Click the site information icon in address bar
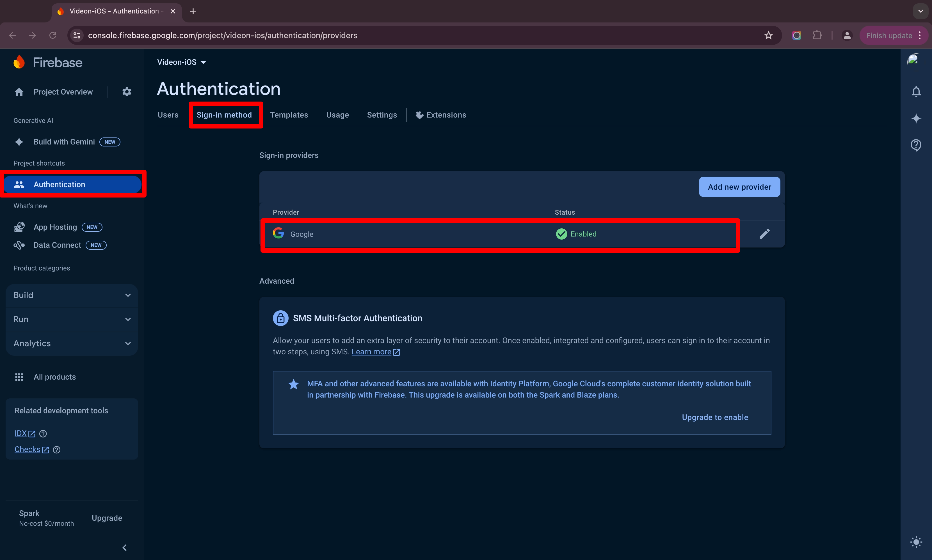Viewport: 932px width, 560px height. (x=77, y=35)
